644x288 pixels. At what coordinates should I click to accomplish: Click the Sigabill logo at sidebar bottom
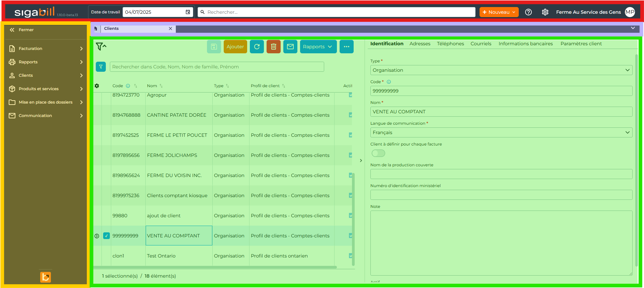46,277
